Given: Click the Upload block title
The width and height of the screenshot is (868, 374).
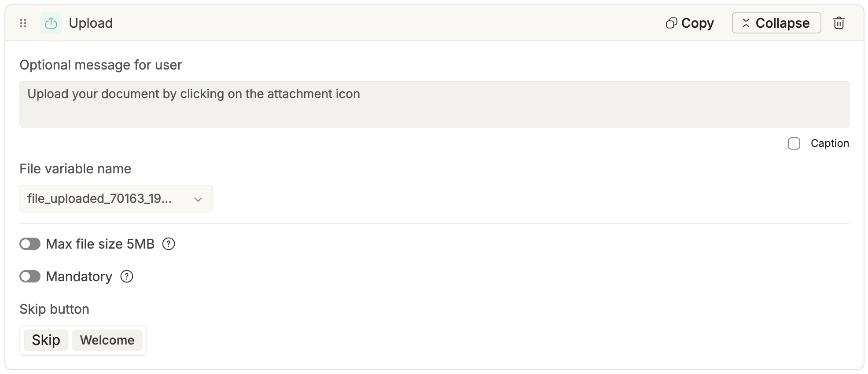Looking at the screenshot, I should (x=91, y=23).
